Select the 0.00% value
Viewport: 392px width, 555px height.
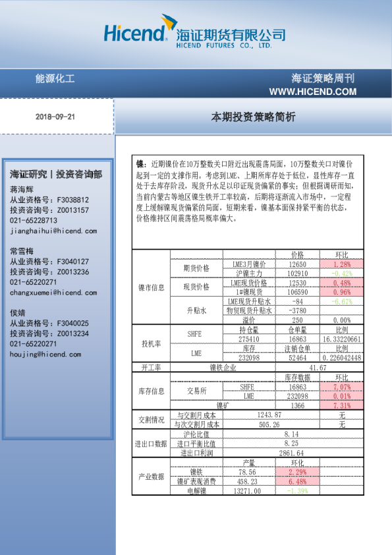[342, 320]
